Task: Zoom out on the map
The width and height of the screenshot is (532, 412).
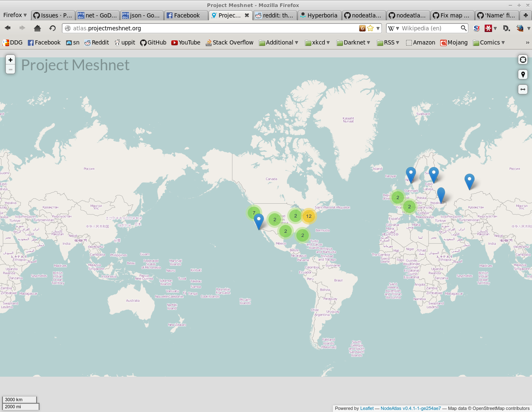Action: click(10, 69)
